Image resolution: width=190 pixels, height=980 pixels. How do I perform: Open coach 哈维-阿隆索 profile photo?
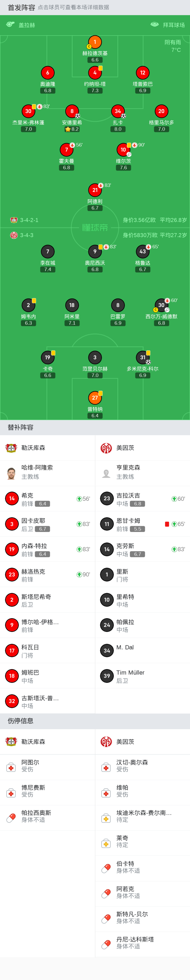(x=11, y=473)
